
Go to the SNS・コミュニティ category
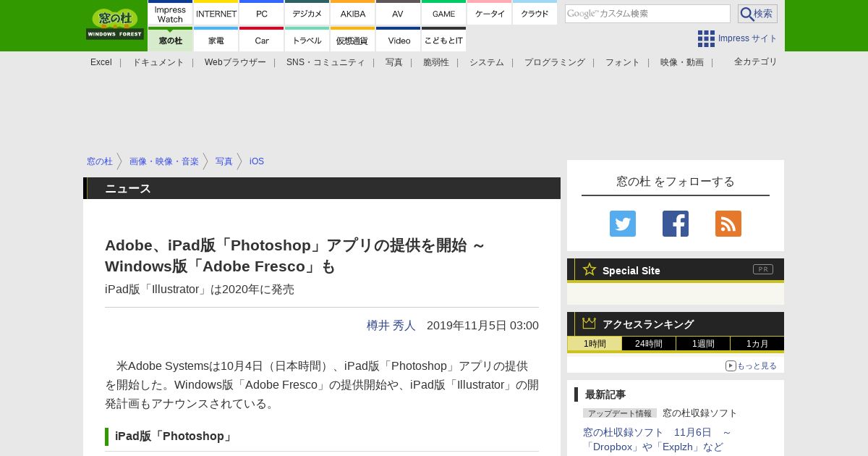coord(325,62)
